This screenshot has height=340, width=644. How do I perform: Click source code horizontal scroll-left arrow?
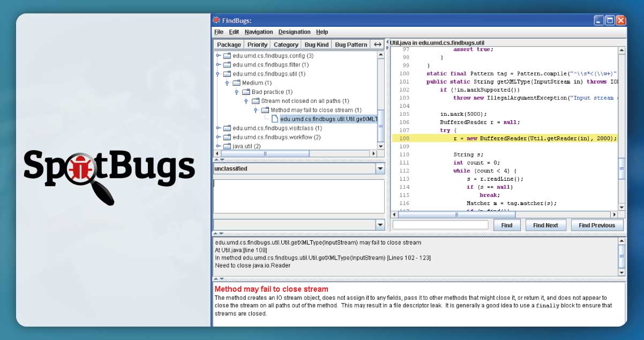pyautogui.click(x=395, y=215)
